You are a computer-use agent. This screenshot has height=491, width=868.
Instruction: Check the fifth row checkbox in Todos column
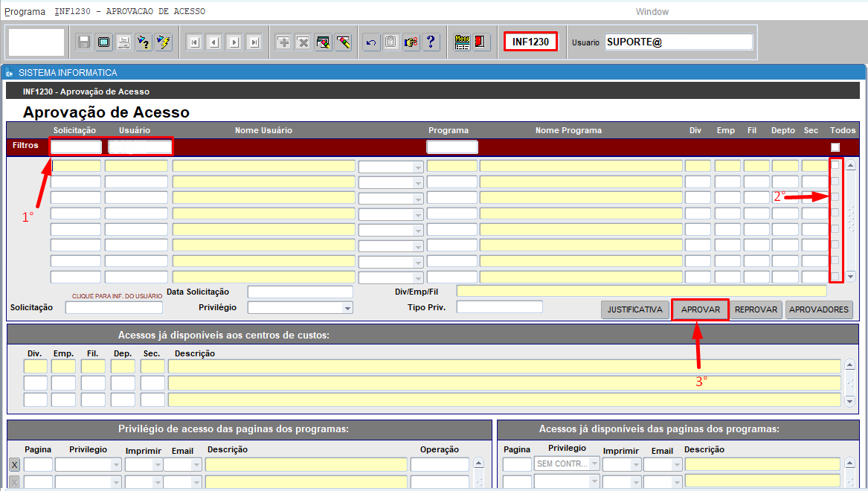pos(835,228)
